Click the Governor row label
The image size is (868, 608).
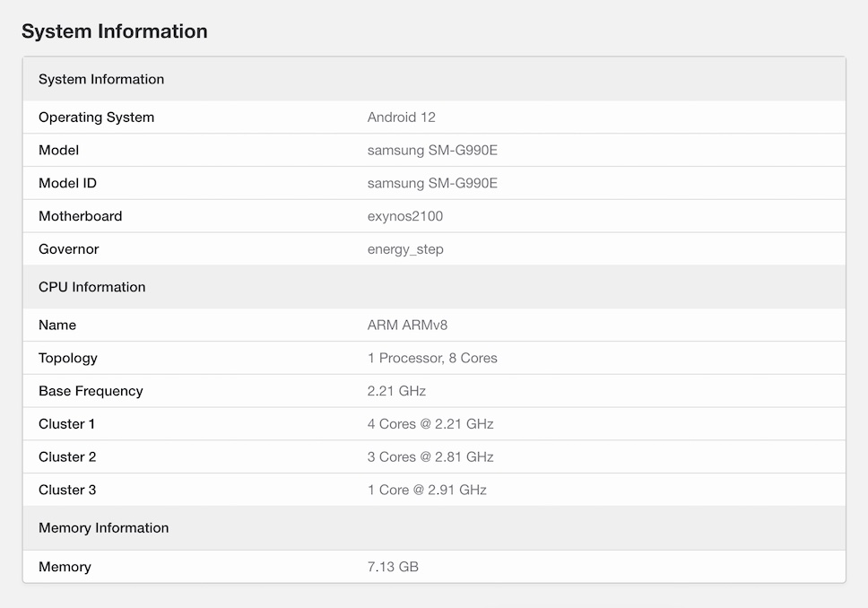tap(68, 249)
